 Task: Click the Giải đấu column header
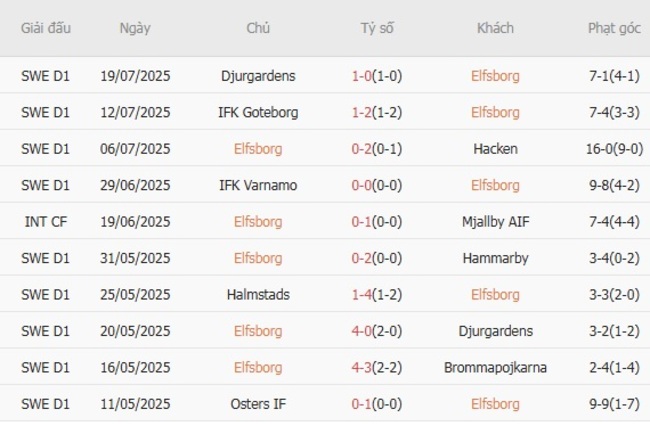[46, 28]
